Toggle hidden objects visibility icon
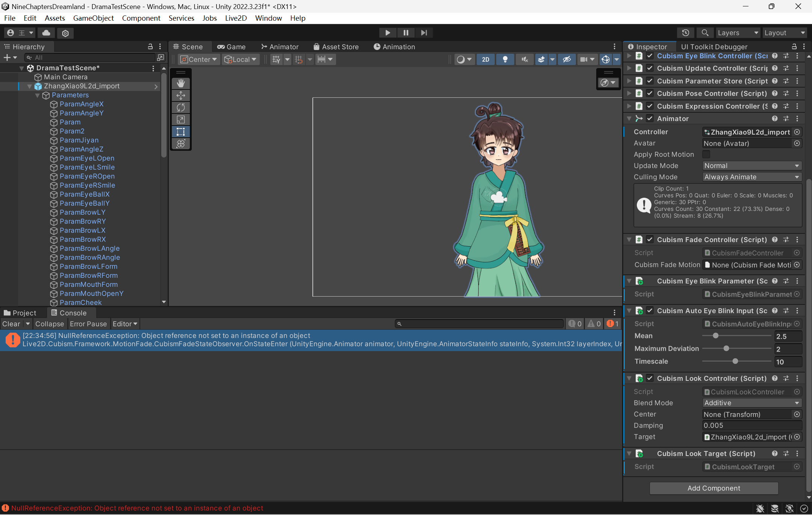Viewport: 812px width, 515px height. click(567, 59)
